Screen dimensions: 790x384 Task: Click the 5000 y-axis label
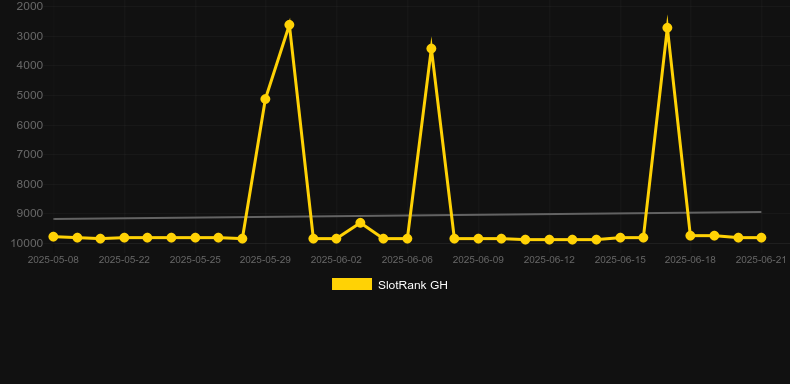click(30, 95)
